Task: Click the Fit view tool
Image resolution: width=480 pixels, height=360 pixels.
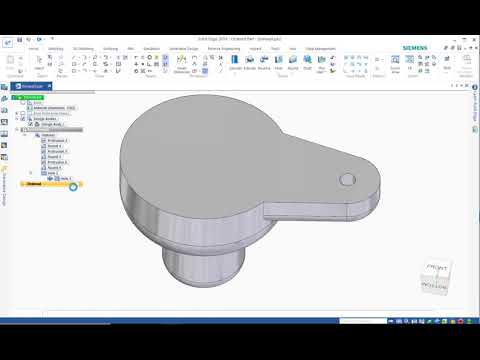Action: click(410, 63)
